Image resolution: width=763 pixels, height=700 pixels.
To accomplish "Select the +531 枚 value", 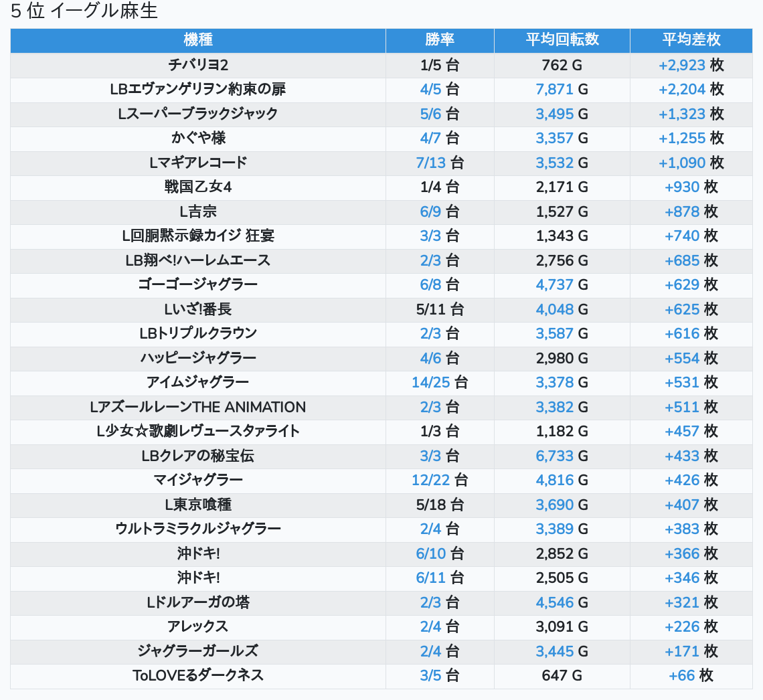I will 691,382.
